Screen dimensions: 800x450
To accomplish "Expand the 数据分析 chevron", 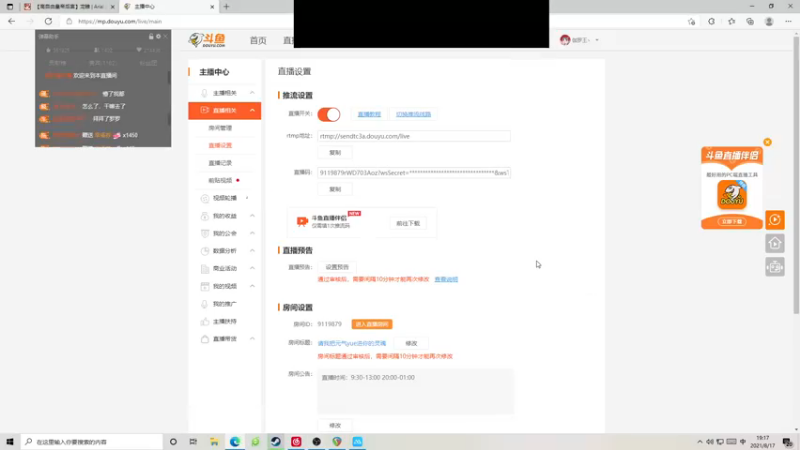I will [252, 251].
